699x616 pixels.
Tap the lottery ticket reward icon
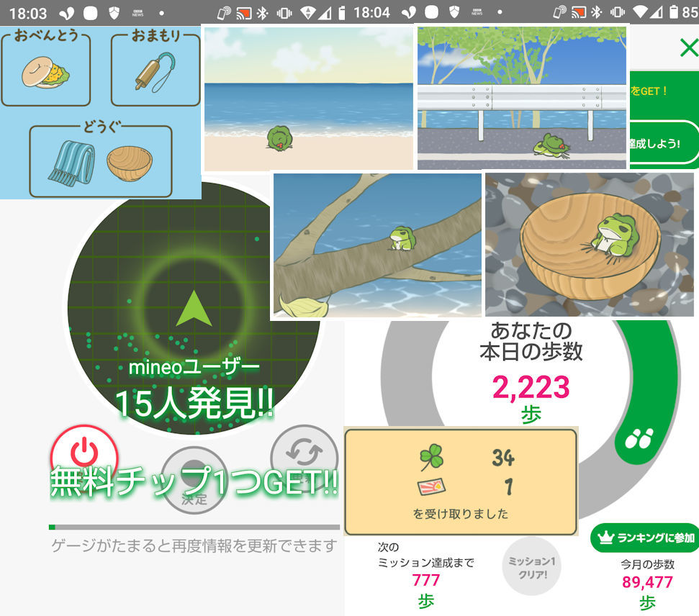pos(431,486)
